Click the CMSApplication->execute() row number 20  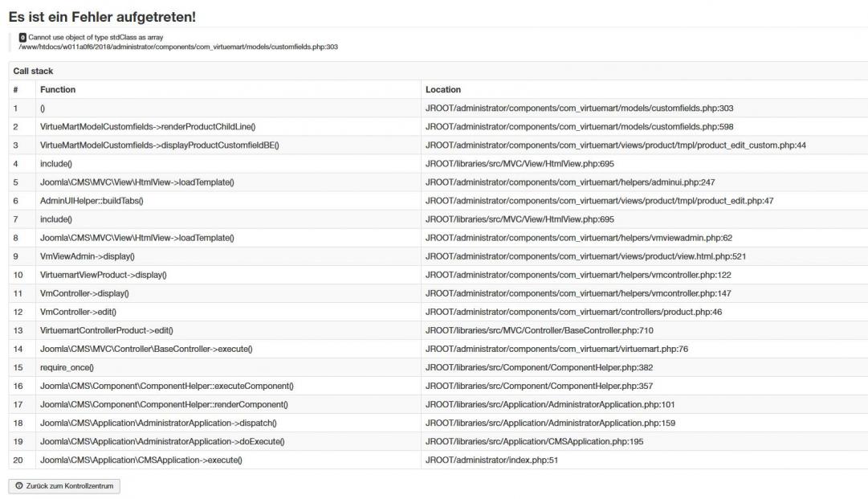click(x=18, y=460)
